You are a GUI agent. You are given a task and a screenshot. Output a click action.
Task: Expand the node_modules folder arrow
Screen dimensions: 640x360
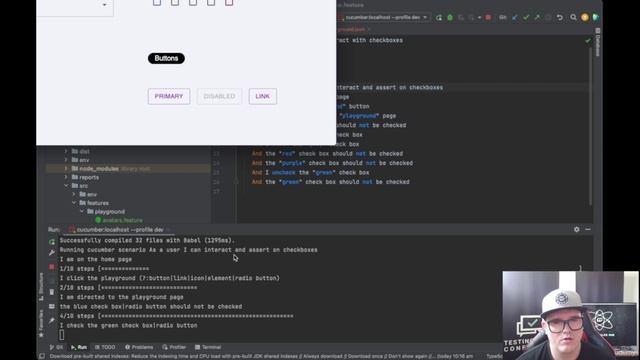coord(66,169)
